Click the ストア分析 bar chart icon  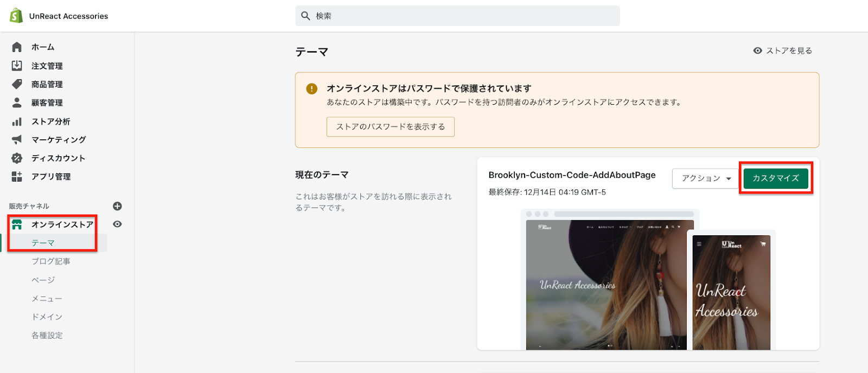click(x=17, y=121)
